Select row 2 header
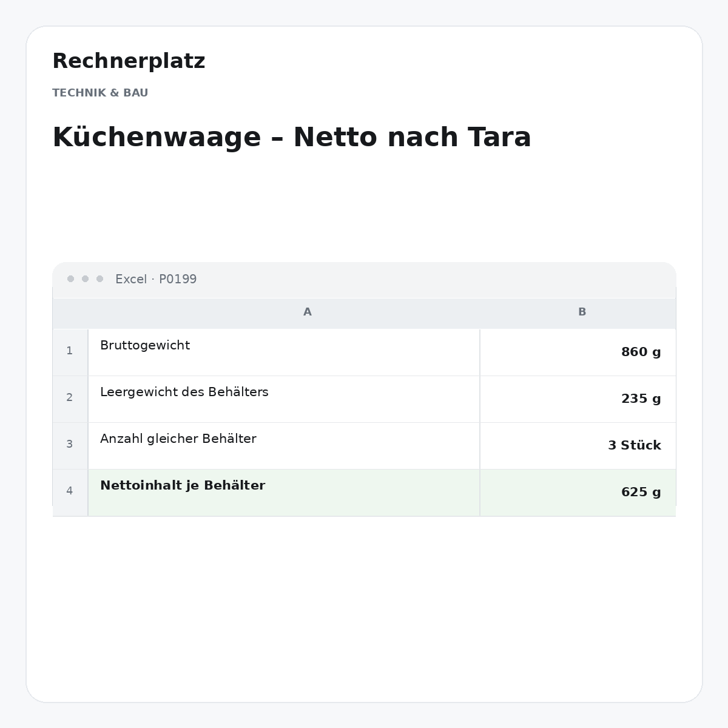Viewport: 728px width, 728px height. [70, 398]
